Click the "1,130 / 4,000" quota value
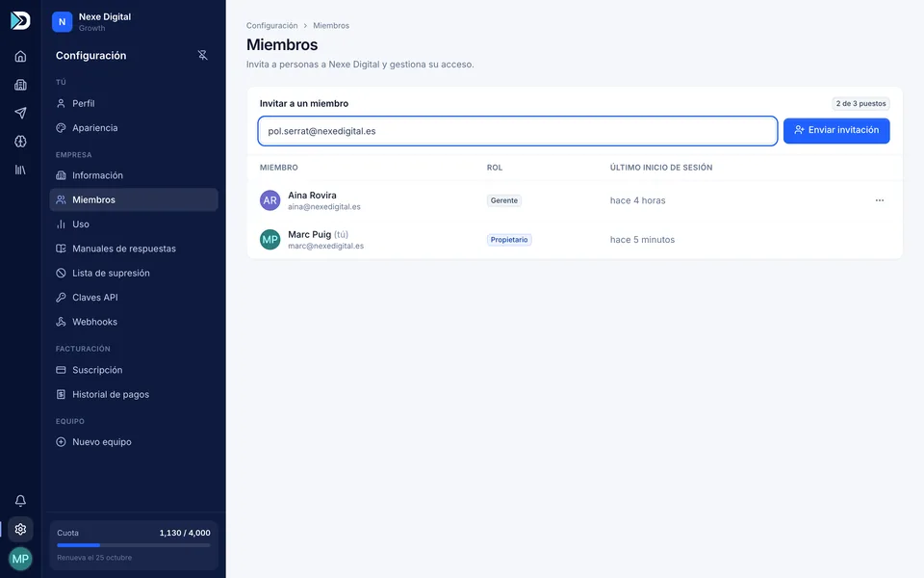Viewport: 924px width, 578px height. pyautogui.click(x=185, y=533)
